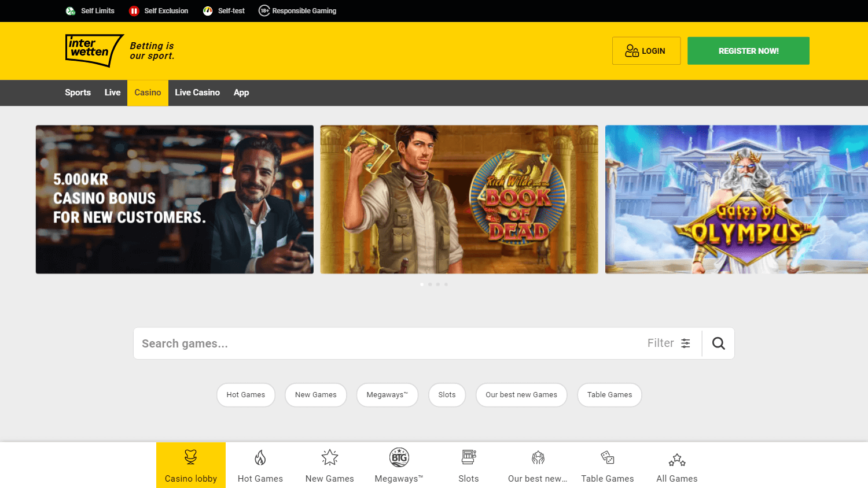Click the Hot Games chip
Viewport: 868px width, 488px height.
246,395
